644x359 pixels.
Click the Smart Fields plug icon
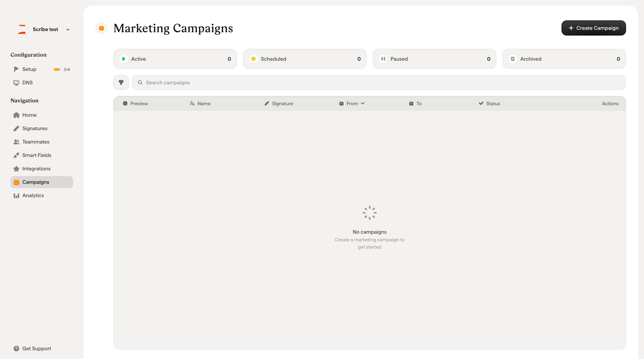(16, 155)
